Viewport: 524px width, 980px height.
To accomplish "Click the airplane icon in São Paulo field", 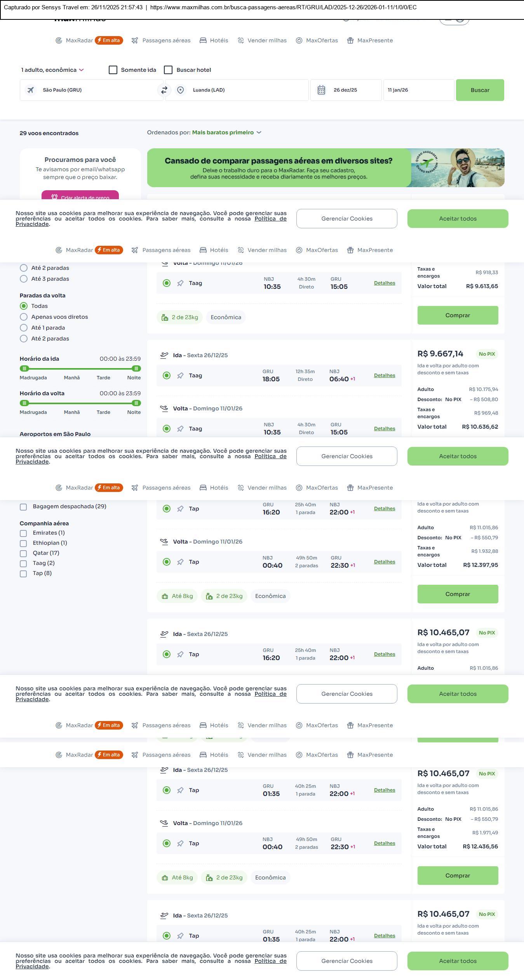I will 30,90.
